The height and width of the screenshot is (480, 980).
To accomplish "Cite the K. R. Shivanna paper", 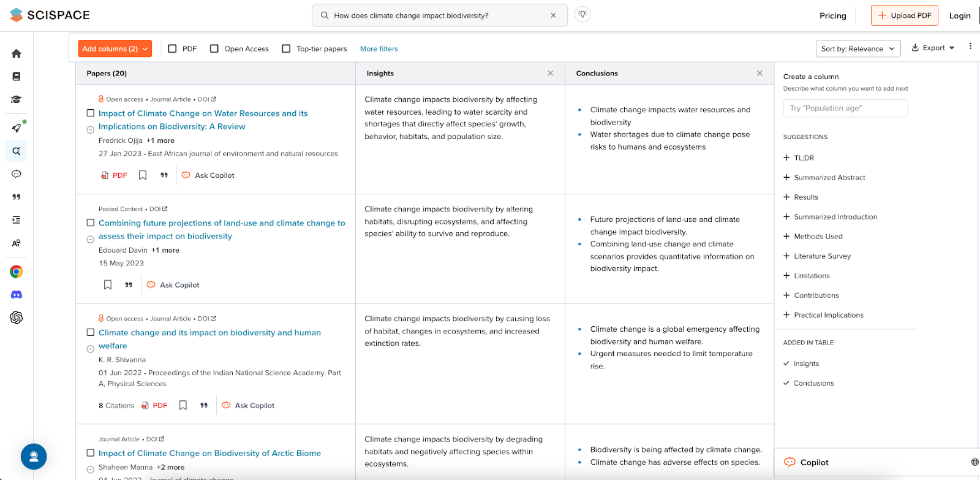I will [x=204, y=405].
